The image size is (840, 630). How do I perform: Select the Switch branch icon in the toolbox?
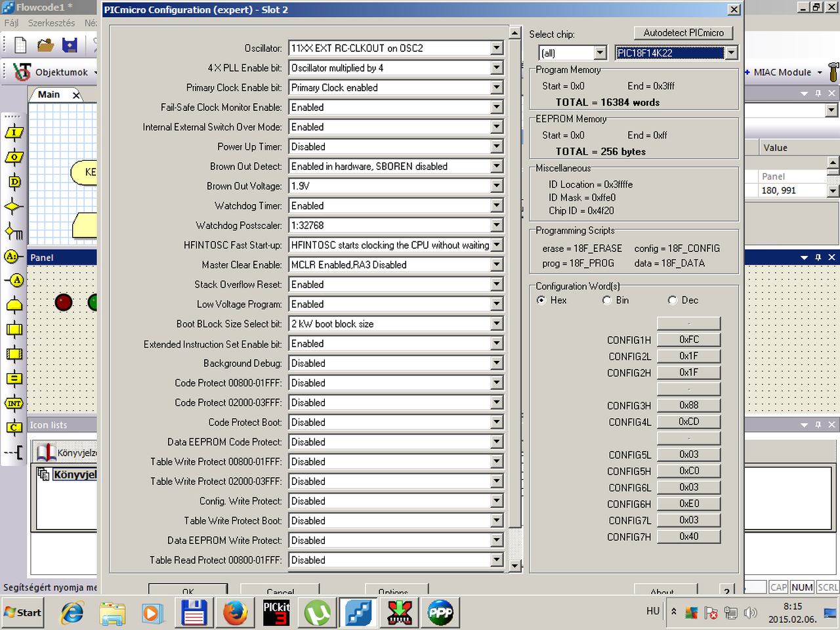pos(14,231)
